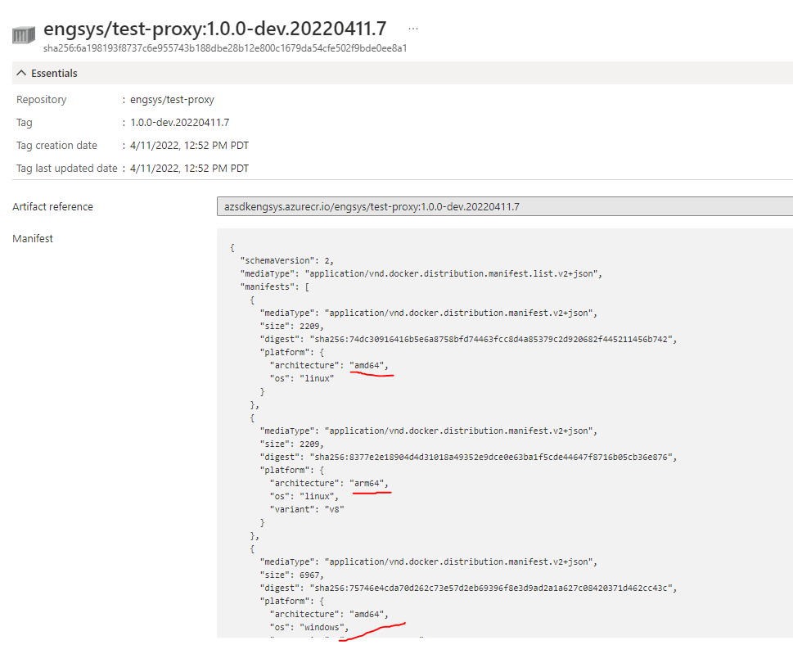Open the ellipsis (...) options next to the title
This screenshot has width=793, height=672.
pos(413,27)
